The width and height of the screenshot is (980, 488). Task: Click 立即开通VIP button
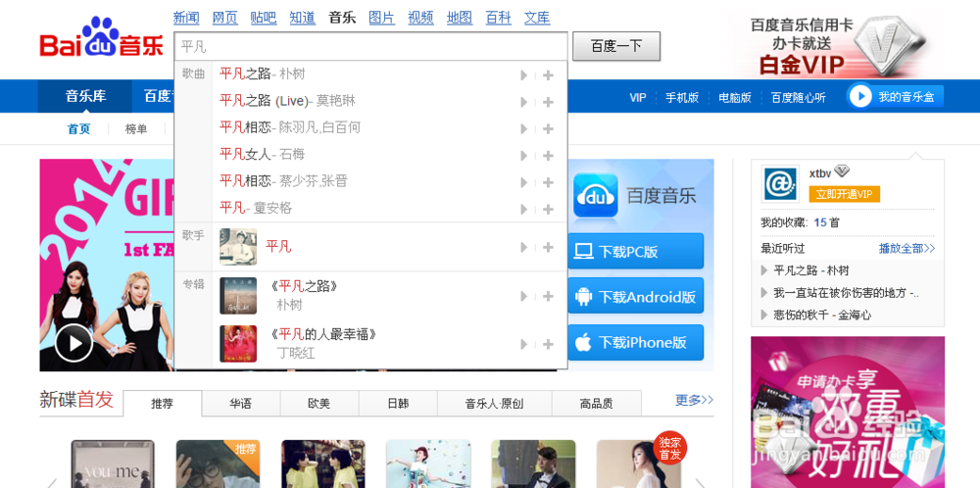[x=845, y=194]
